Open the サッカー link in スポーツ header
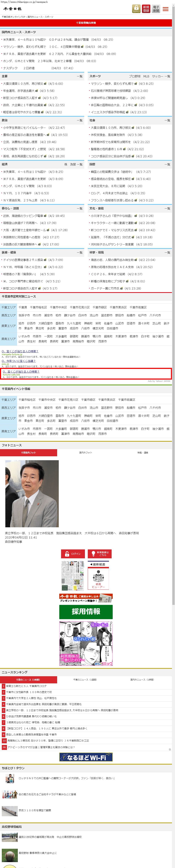Image resolution: width=175 pixels, height=868 pixels. pyautogui.click(x=157, y=77)
